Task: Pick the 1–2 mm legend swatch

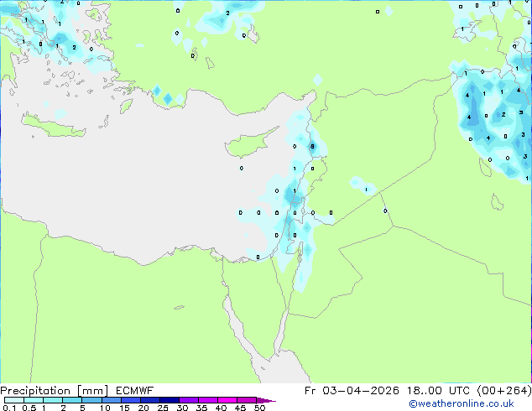Action: point(53,400)
